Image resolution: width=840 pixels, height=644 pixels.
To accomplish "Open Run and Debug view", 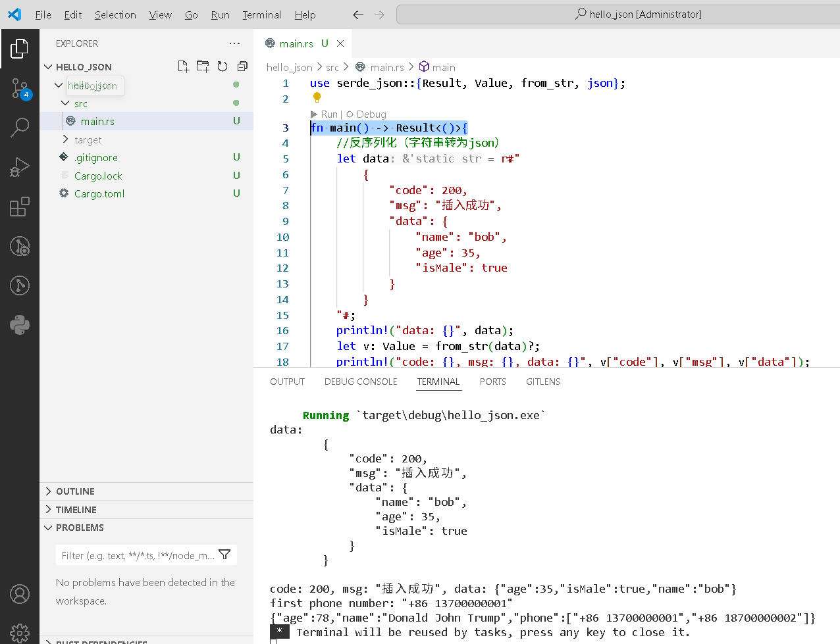I will click(20, 167).
